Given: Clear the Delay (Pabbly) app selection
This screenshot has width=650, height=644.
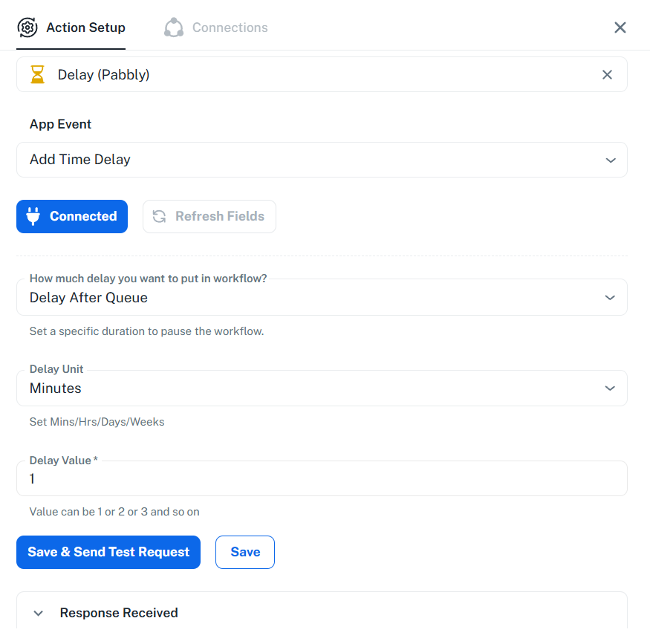Looking at the screenshot, I should point(607,74).
